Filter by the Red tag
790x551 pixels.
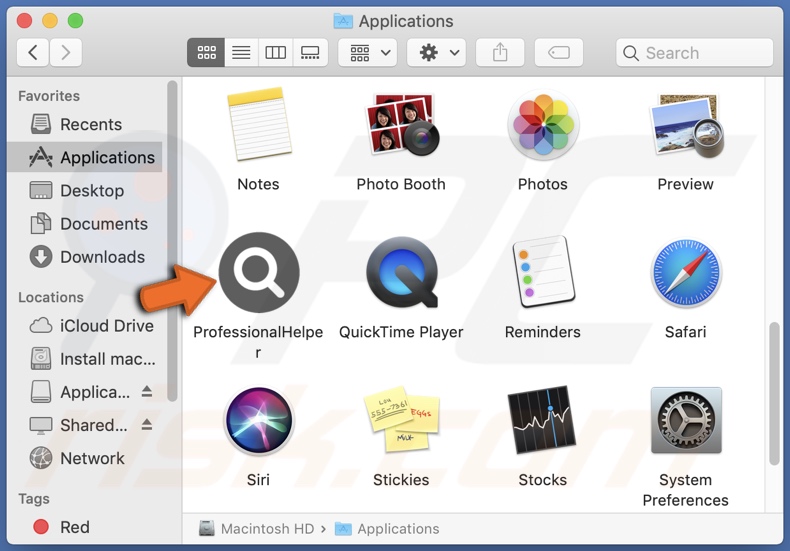click(x=85, y=527)
